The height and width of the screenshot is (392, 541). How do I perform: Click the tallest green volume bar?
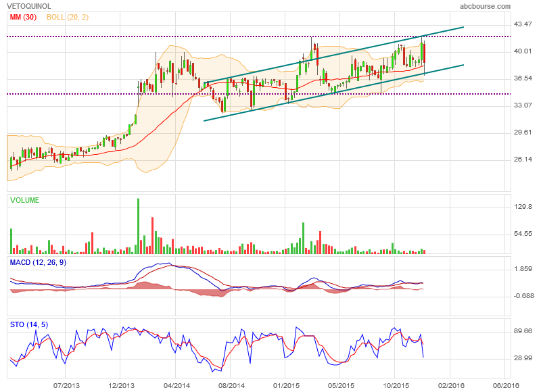tap(139, 226)
